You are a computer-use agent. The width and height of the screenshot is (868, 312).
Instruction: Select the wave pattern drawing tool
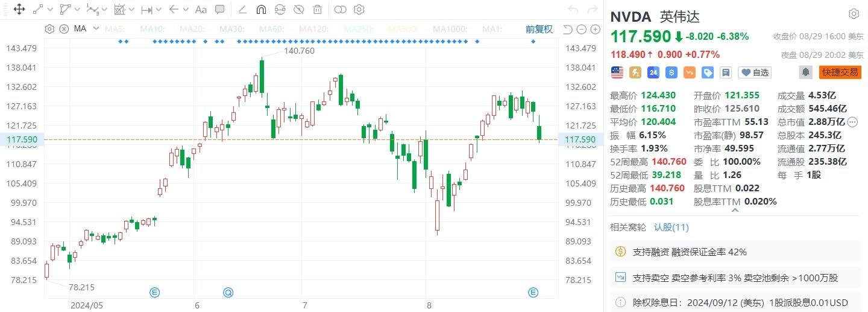click(92, 9)
